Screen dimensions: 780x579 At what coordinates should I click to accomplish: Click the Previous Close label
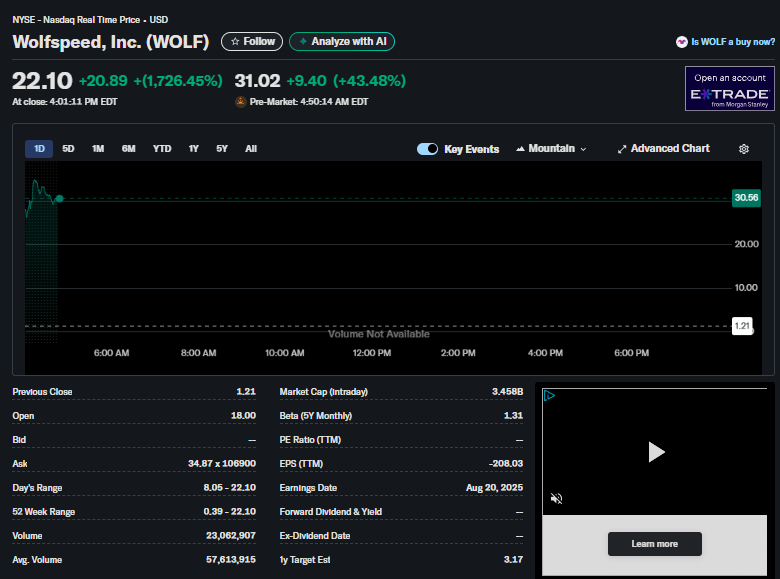(42, 392)
